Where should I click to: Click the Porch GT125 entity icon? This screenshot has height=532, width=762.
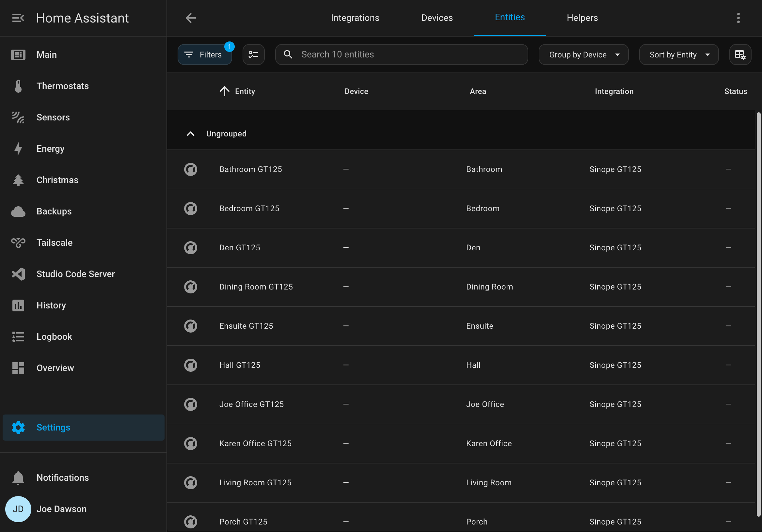191,522
